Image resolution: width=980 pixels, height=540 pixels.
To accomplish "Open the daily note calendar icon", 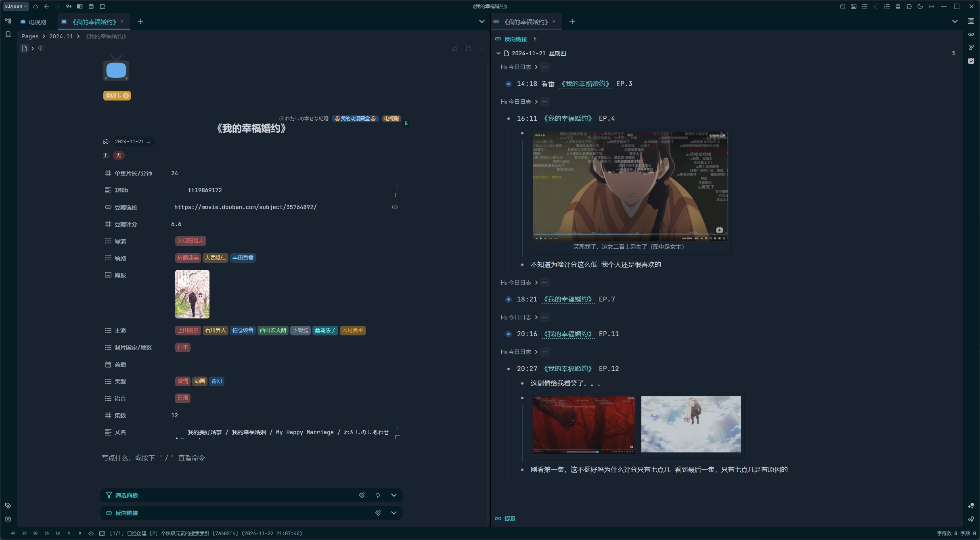I will tap(91, 6).
